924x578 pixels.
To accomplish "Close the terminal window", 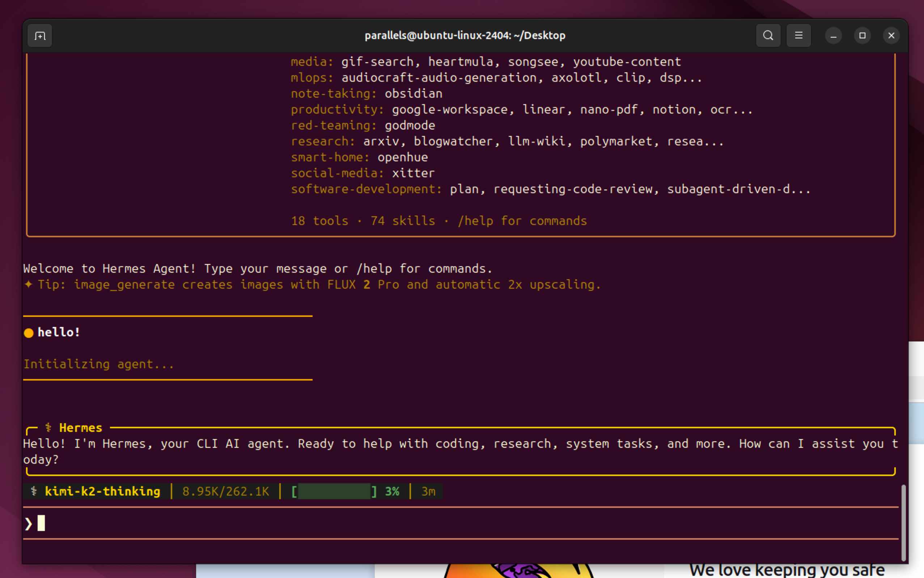I will tap(891, 35).
